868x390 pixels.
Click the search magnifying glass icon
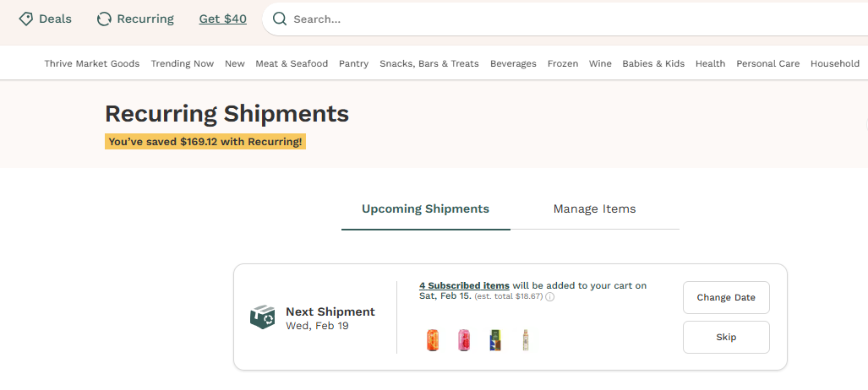(280, 19)
